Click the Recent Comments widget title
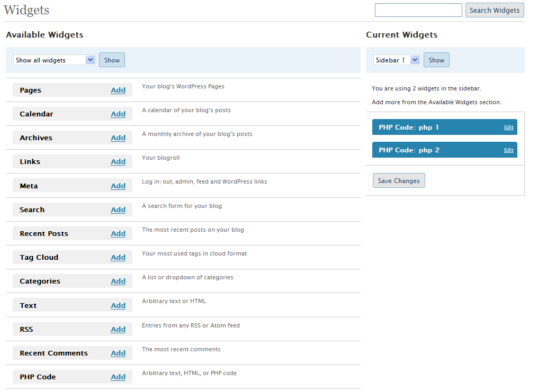This screenshot has width=547, height=392. pos(53,353)
